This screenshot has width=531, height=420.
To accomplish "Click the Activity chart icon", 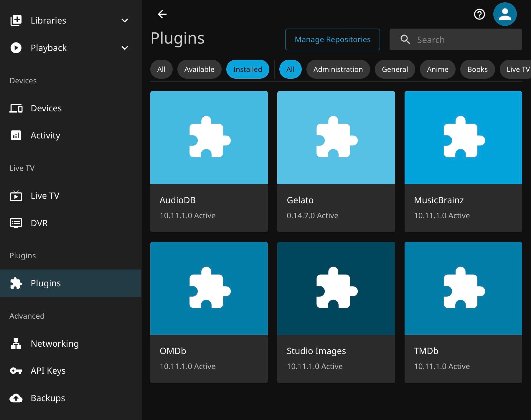I will tap(16, 135).
